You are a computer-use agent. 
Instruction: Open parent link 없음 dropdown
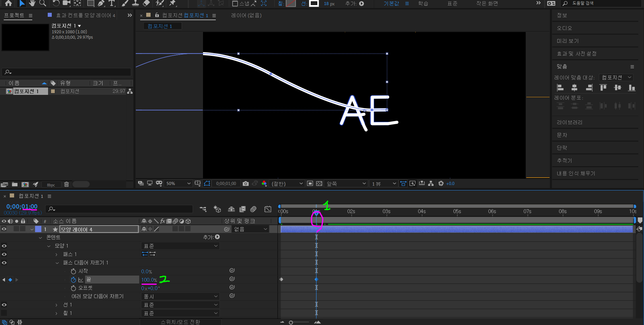tap(251, 229)
